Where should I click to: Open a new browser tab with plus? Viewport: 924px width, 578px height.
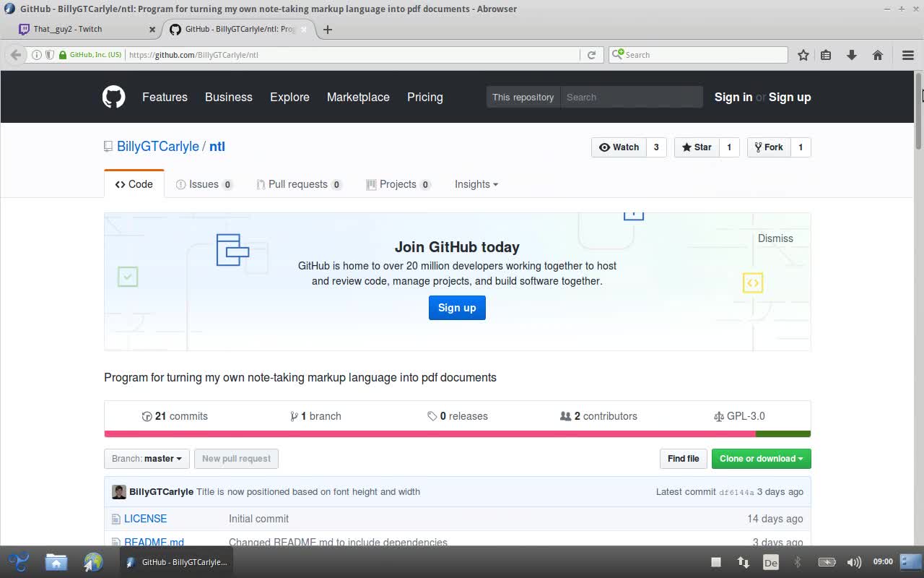click(x=328, y=30)
